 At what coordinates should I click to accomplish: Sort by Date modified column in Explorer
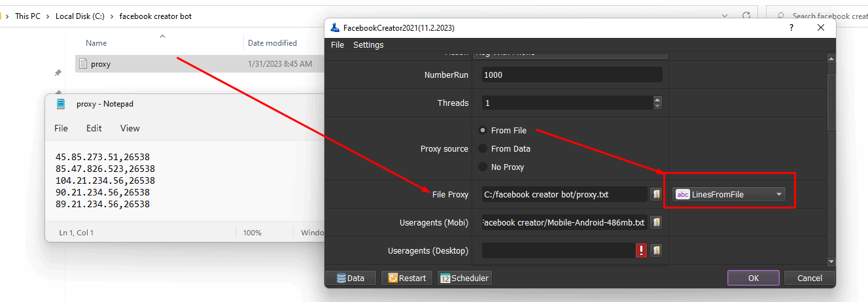(272, 43)
